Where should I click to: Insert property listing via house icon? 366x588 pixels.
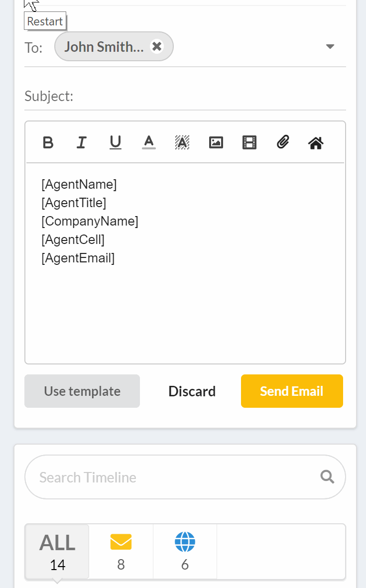[316, 143]
